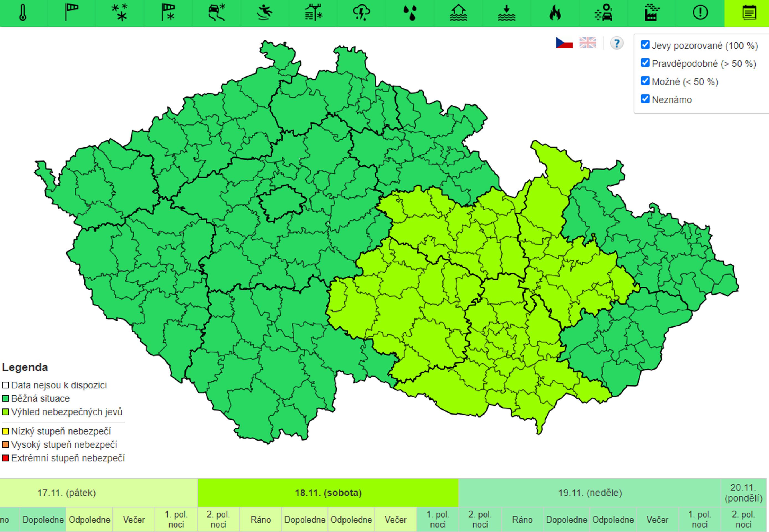Select 1. pol. noci under 17.11. pátek
Viewport: 769px width, 532px height.
pos(176,520)
